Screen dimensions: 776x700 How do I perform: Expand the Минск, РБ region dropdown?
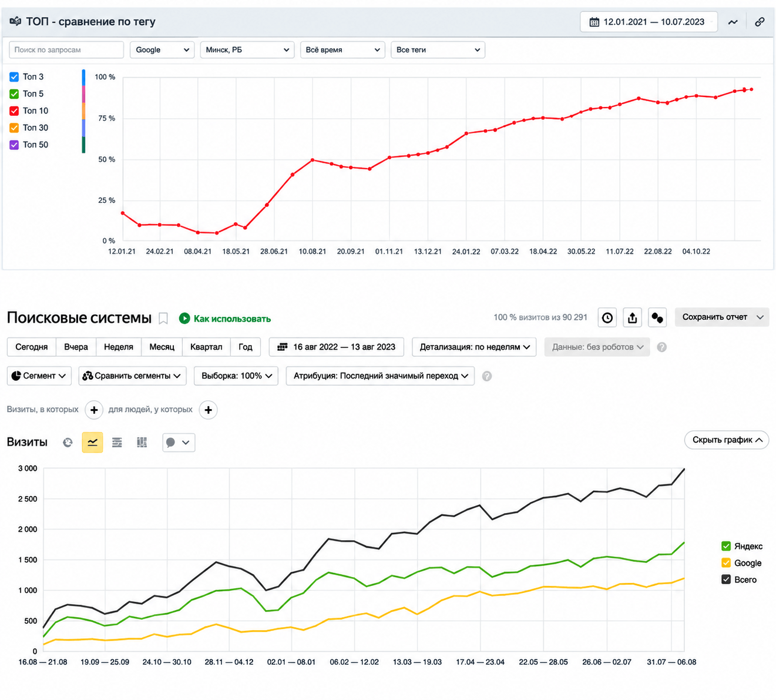[x=247, y=50]
